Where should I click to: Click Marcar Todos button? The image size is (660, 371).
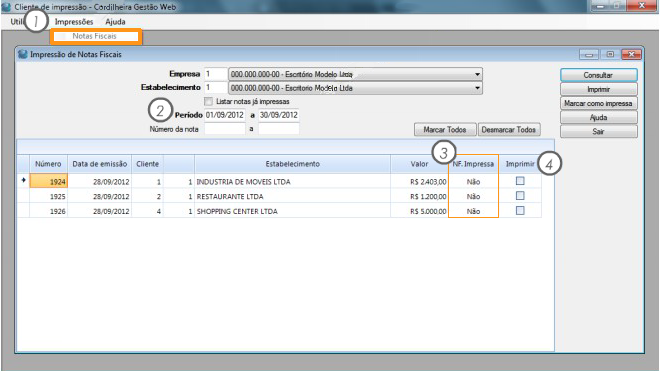click(x=445, y=130)
